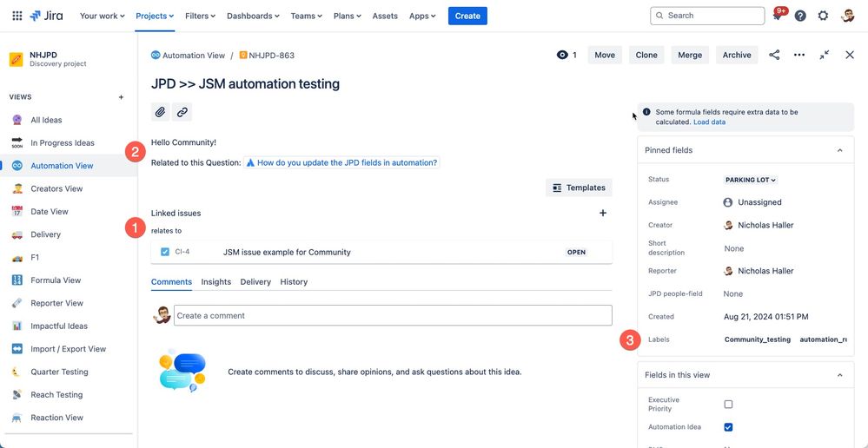
Task: Open the more actions ellipsis menu
Action: click(x=799, y=55)
